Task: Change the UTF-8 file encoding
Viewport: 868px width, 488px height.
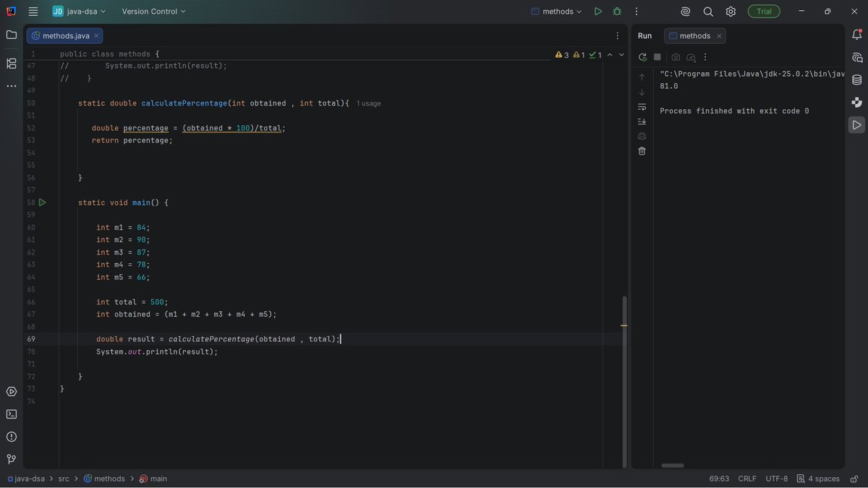Action: tap(776, 479)
